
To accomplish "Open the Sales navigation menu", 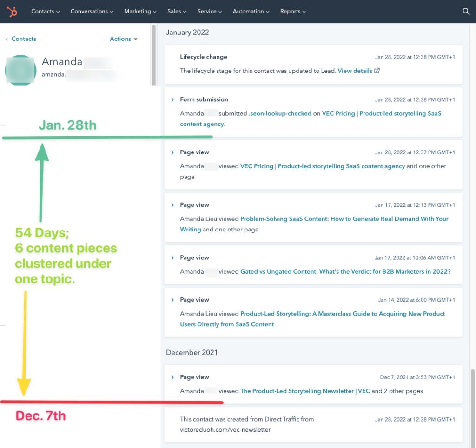I will click(177, 12).
